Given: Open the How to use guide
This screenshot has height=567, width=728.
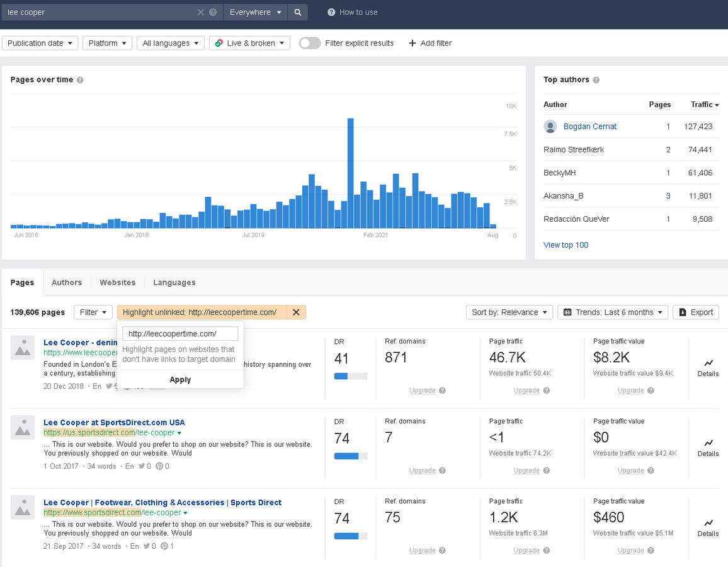Looking at the screenshot, I should [x=353, y=12].
